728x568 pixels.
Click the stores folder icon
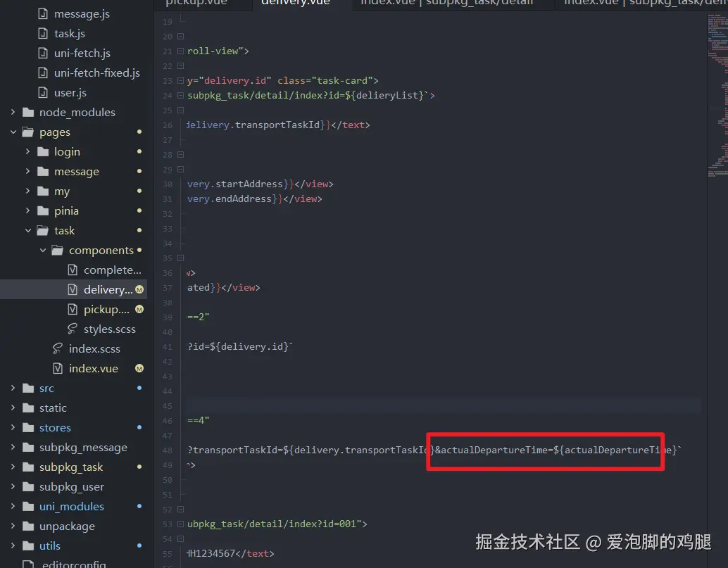pos(28,427)
